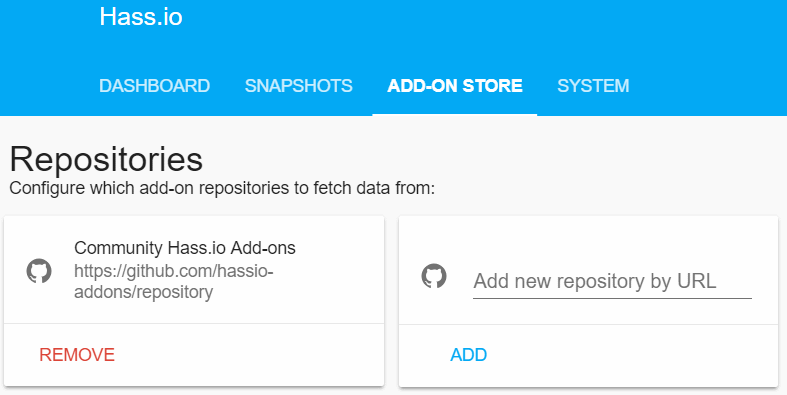Click GitHub icon next to new repository field

pos(434,276)
